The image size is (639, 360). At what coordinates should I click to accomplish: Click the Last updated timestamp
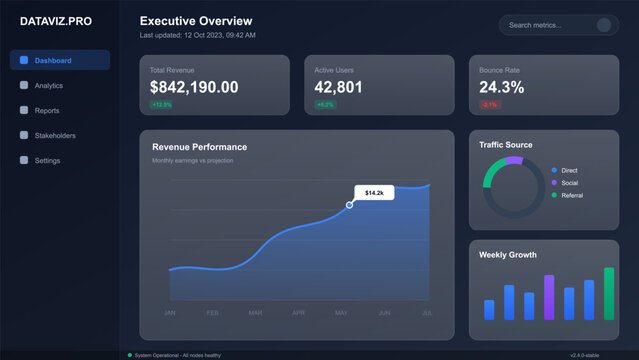198,35
